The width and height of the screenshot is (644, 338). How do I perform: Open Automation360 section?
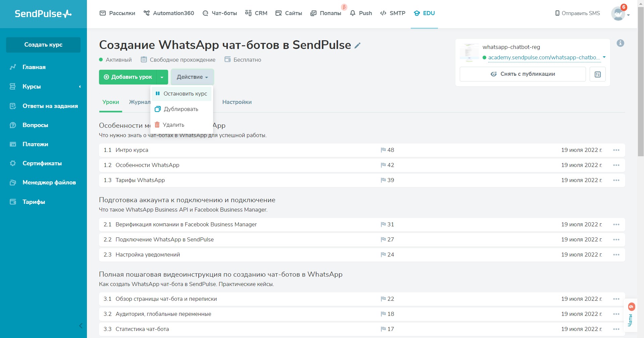coord(169,13)
